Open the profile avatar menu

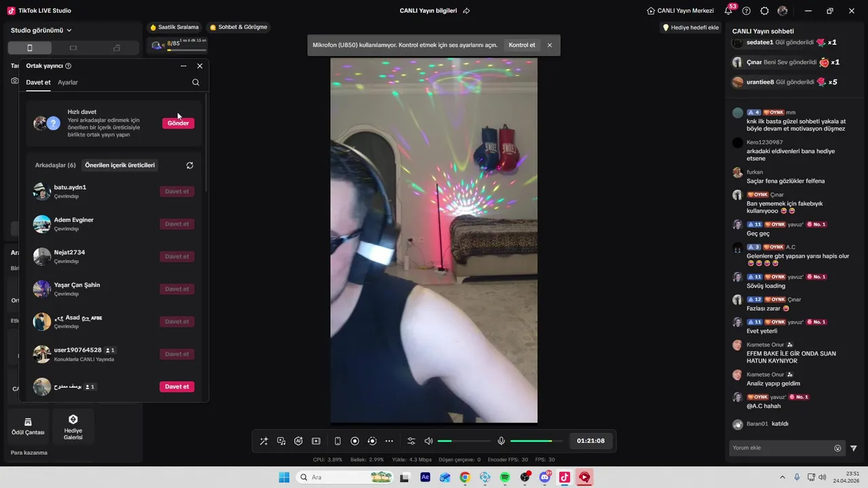pos(783,11)
